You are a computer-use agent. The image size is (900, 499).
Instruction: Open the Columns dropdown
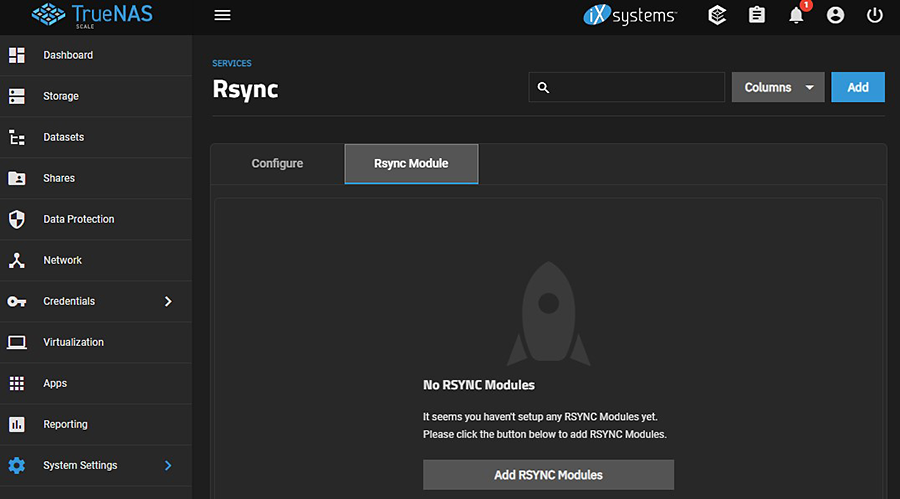coord(778,87)
